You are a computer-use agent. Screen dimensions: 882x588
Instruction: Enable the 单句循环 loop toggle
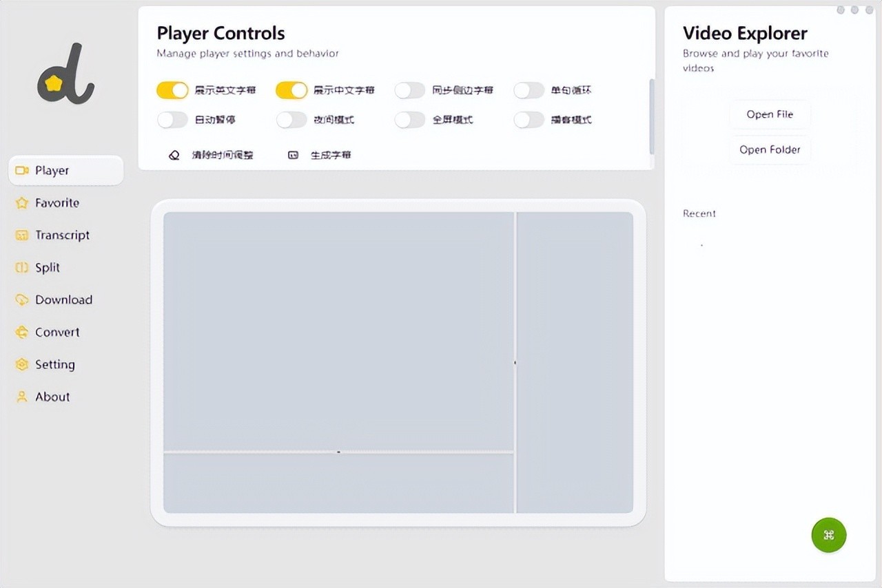point(529,90)
